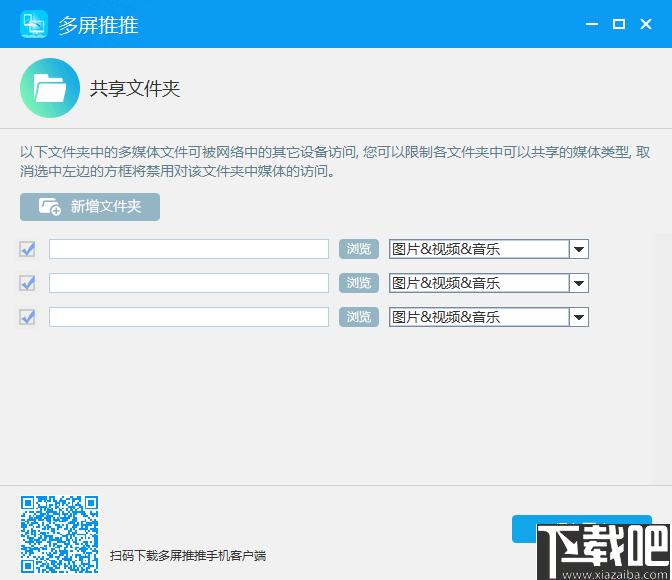Click the second folder path input field
Screen dimensions: 672x580
pos(189,283)
